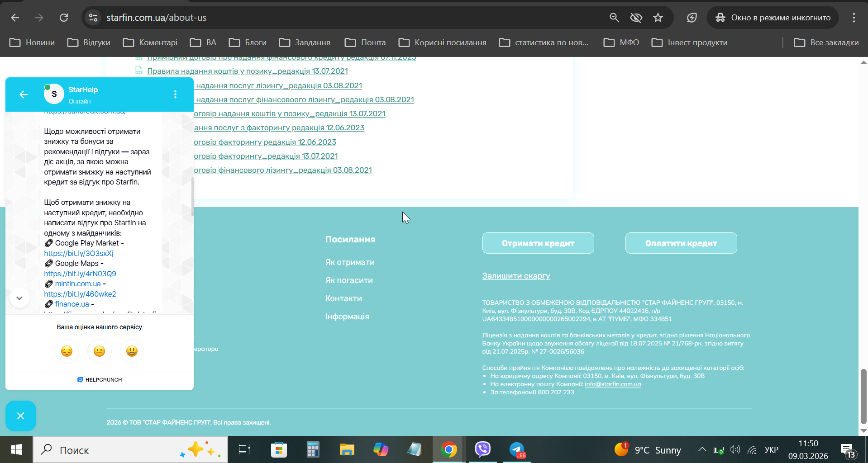This screenshot has width=868, height=463.
Task: Open site information for starfin.com.ua
Action: pos(93,18)
